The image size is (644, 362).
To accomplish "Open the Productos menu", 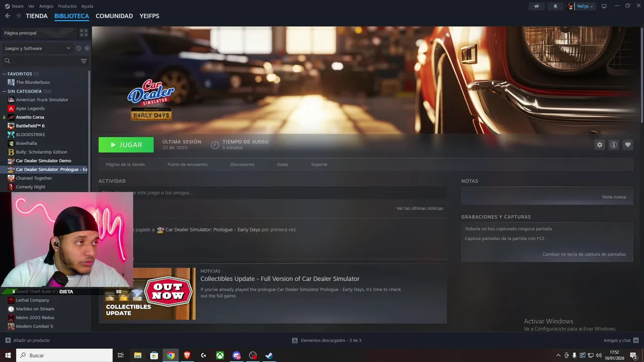I will tap(67, 6).
